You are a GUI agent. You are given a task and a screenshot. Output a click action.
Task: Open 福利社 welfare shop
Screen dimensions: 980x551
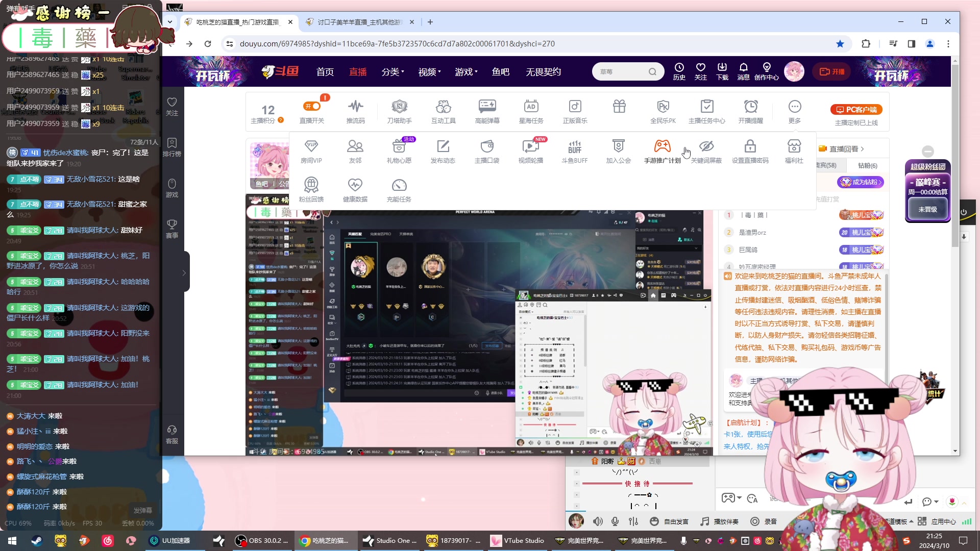coord(794,152)
